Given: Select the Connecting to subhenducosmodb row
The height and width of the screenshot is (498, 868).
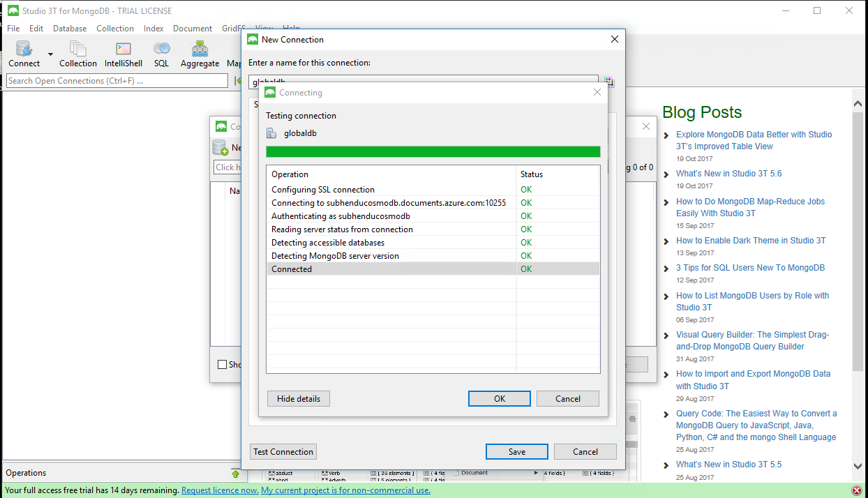Looking at the screenshot, I should 433,203.
